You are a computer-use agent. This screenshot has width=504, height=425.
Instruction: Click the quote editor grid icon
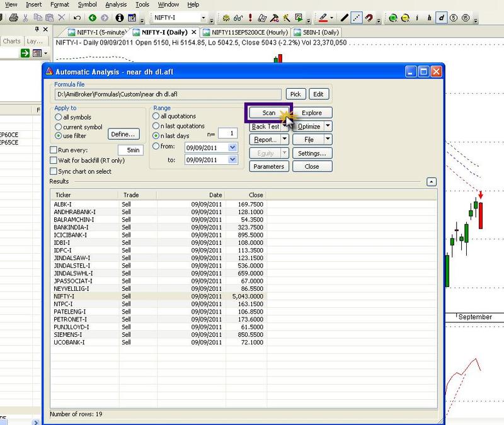(x=132, y=18)
